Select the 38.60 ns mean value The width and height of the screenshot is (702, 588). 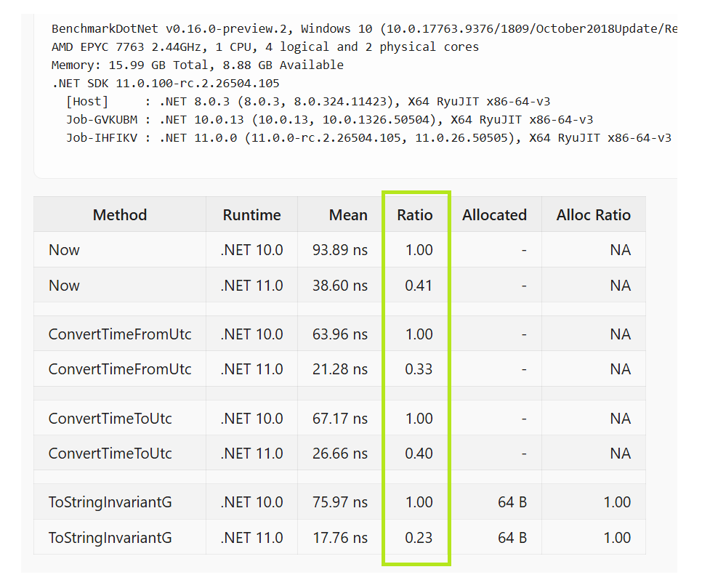point(340,285)
